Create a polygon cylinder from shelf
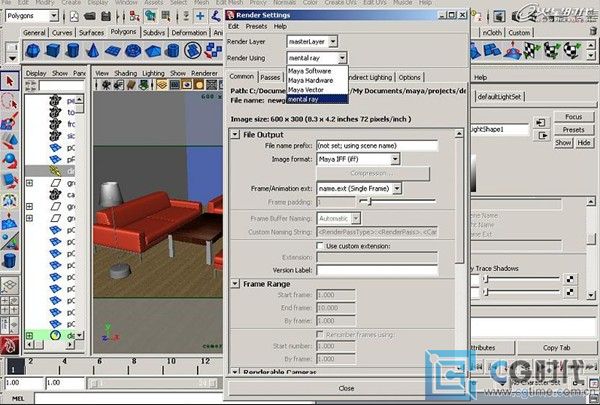 (73, 51)
